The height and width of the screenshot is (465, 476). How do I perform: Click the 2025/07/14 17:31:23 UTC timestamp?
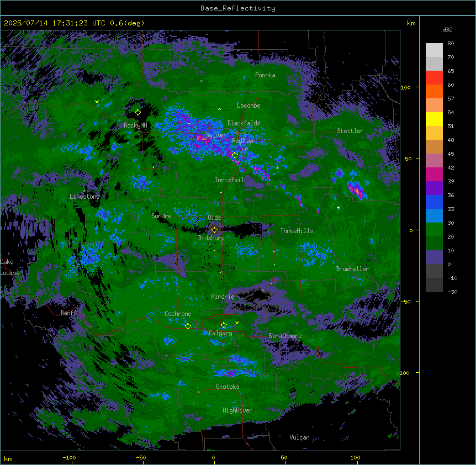pos(74,23)
